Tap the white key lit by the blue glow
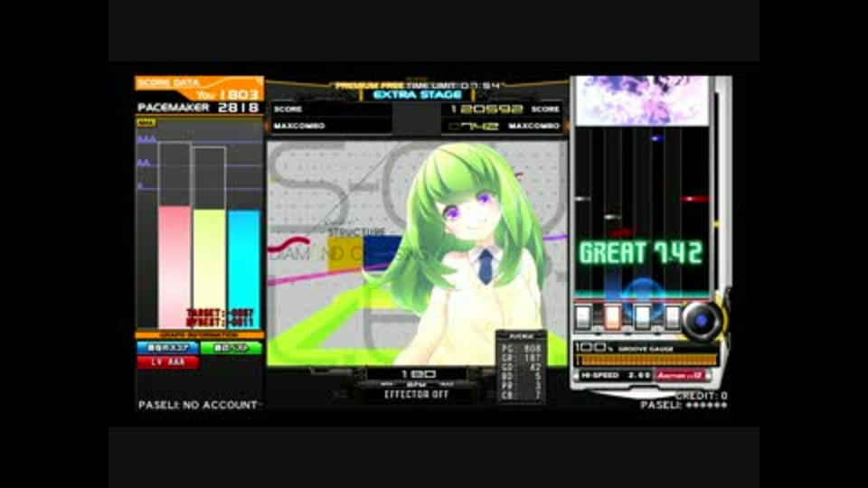Screen dimensions: 868x488 tap(642, 317)
